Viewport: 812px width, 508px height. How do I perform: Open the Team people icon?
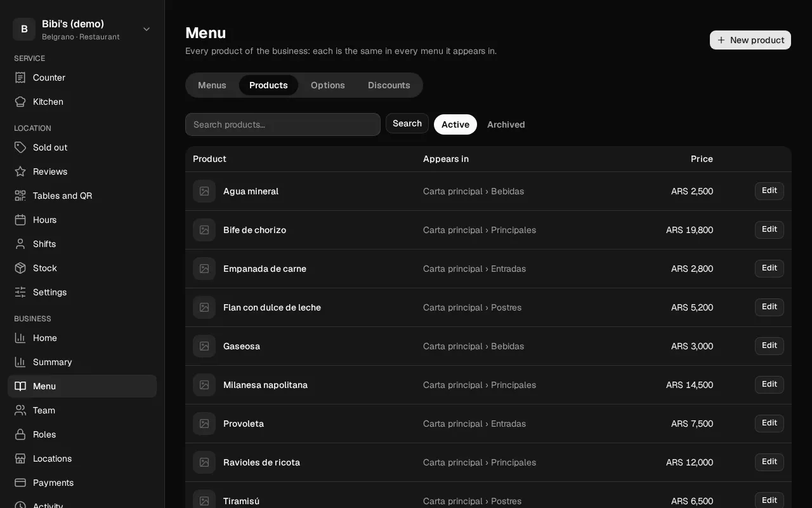click(x=20, y=410)
